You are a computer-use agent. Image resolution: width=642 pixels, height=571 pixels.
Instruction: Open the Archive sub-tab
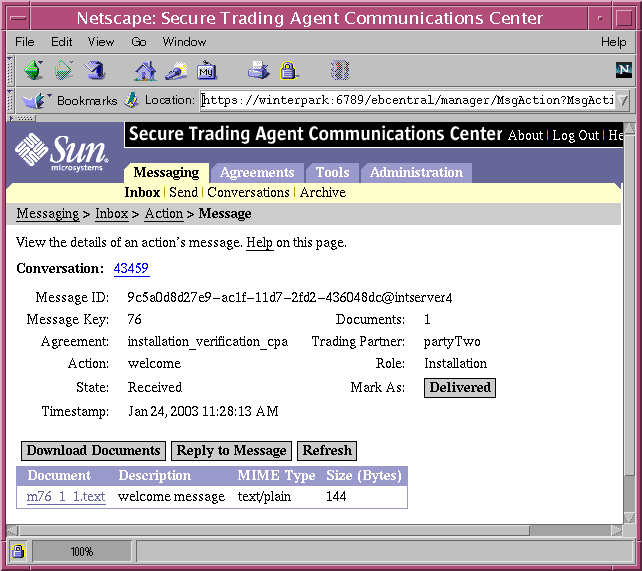[323, 192]
